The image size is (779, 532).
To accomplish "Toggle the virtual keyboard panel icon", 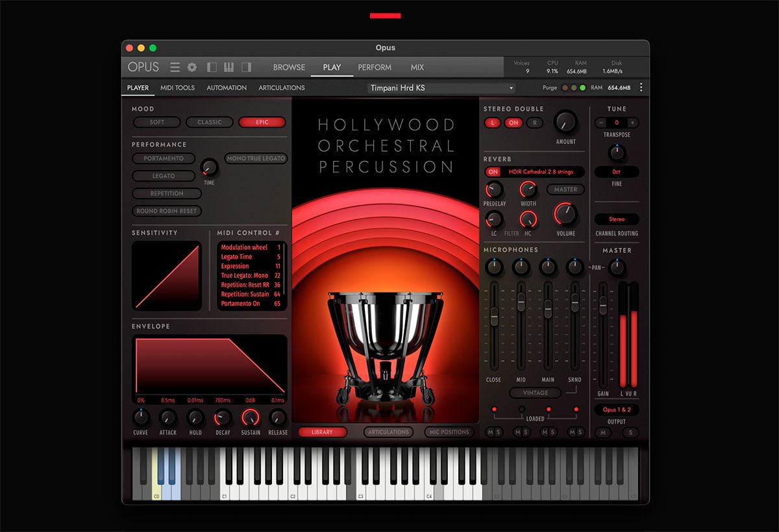I will tap(229, 67).
